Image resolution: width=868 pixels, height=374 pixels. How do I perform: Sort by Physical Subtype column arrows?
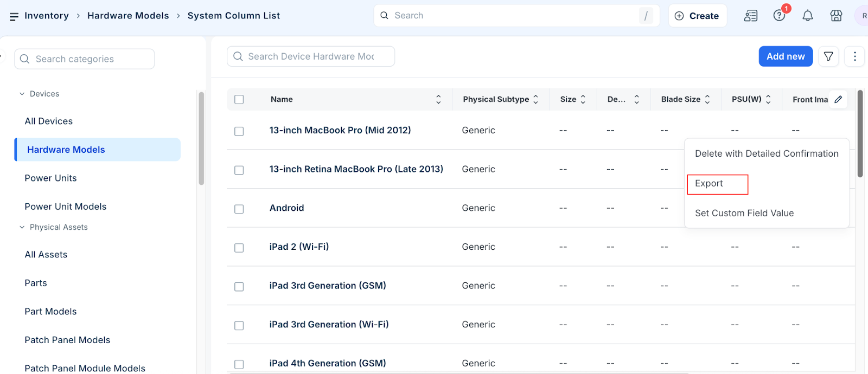point(535,99)
